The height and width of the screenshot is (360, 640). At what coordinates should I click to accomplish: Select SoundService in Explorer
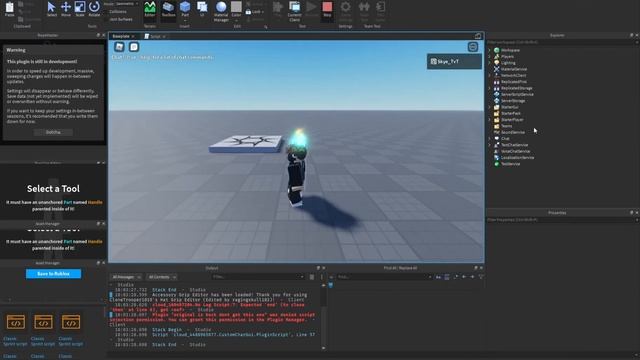pos(513,132)
